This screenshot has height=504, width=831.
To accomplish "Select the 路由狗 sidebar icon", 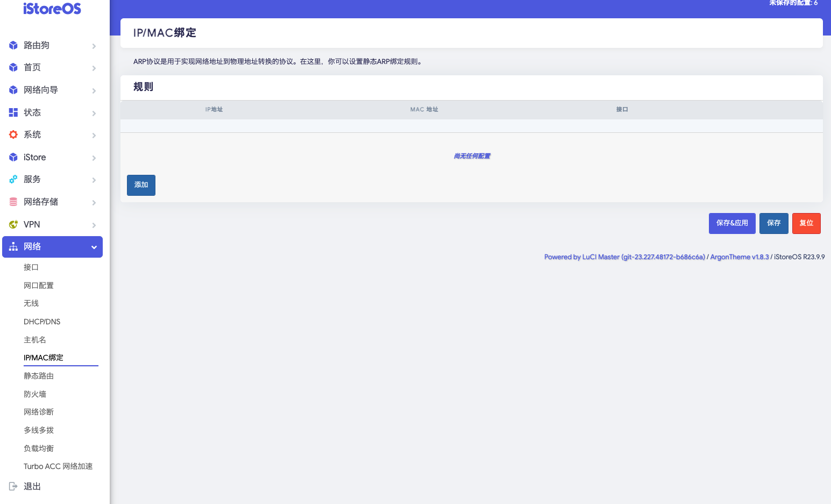I will (x=13, y=45).
